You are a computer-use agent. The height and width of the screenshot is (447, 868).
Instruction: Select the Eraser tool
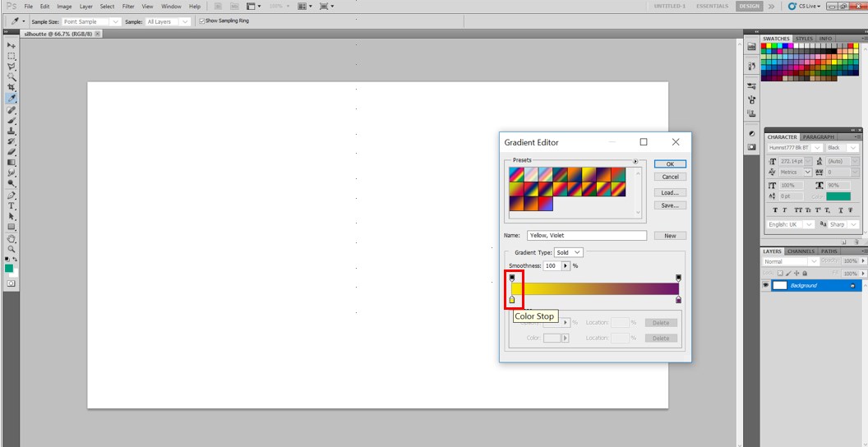click(x=11, y=151)
